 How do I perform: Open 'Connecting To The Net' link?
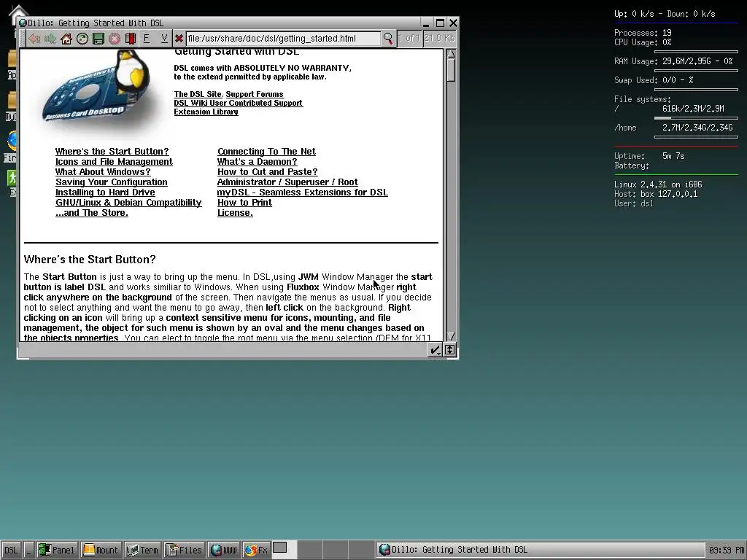266,152
